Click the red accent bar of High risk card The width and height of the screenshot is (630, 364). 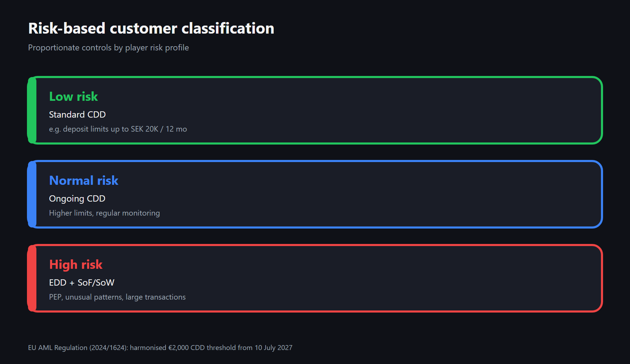[32, 278]
